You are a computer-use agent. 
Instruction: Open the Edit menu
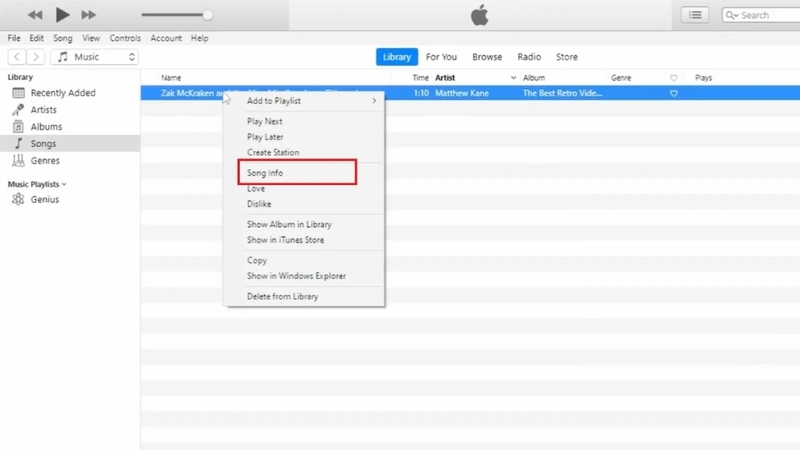pos(36,38)
